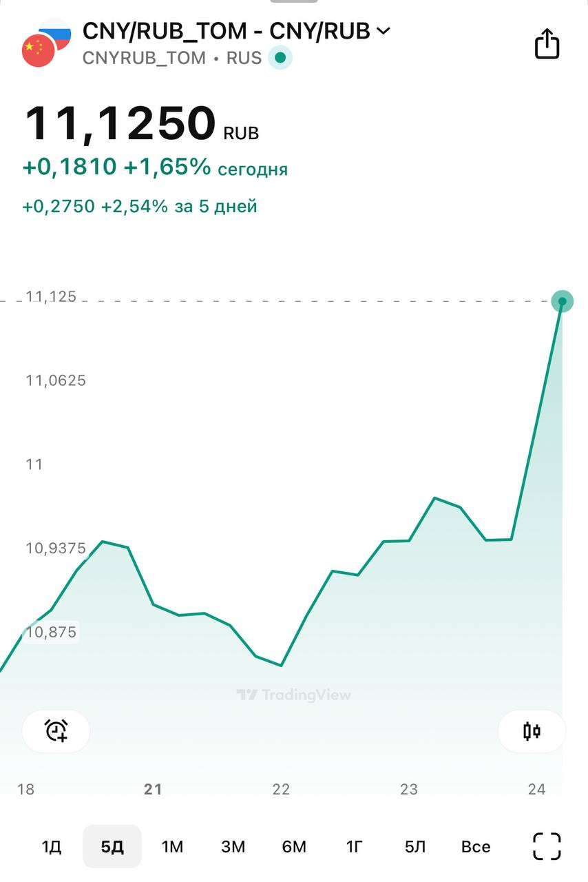This screenshot has width=588, height=882.
Task: Show the Все (all) range
Action: click(x=476, y=846)
